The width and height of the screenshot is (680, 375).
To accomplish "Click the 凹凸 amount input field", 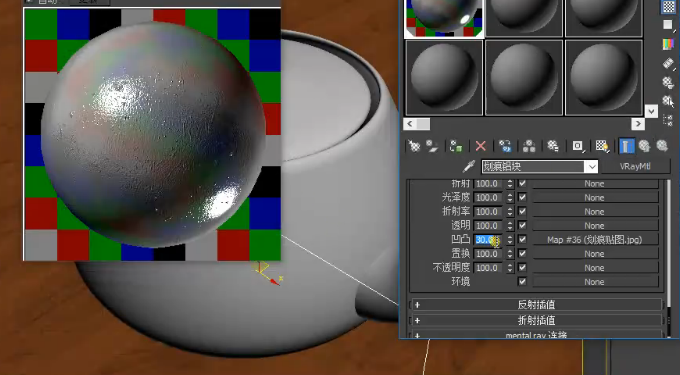I will pyautogui.click(x=488, y=240).
